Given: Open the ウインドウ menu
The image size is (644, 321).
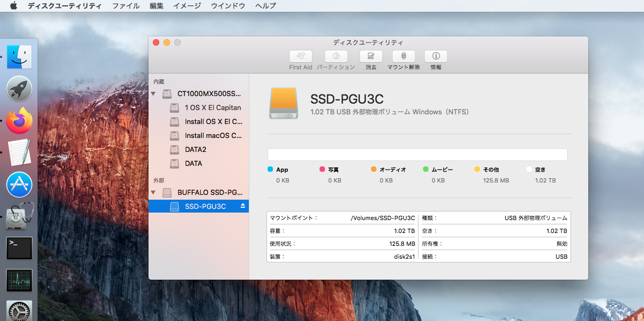Looking at the screenshot, I should pos(228,6).
